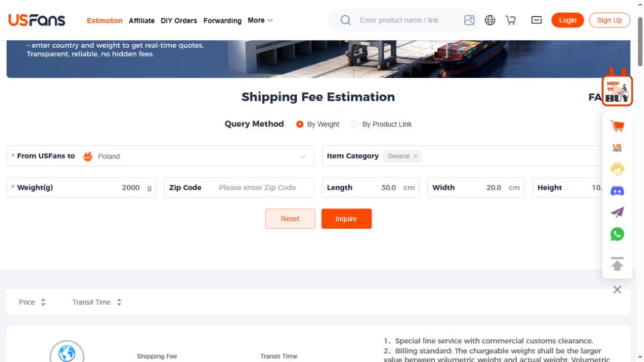The width and height of the screenshot is (644, 362).
Task: Click the Length input field
Action: click(x=371, y=188)
